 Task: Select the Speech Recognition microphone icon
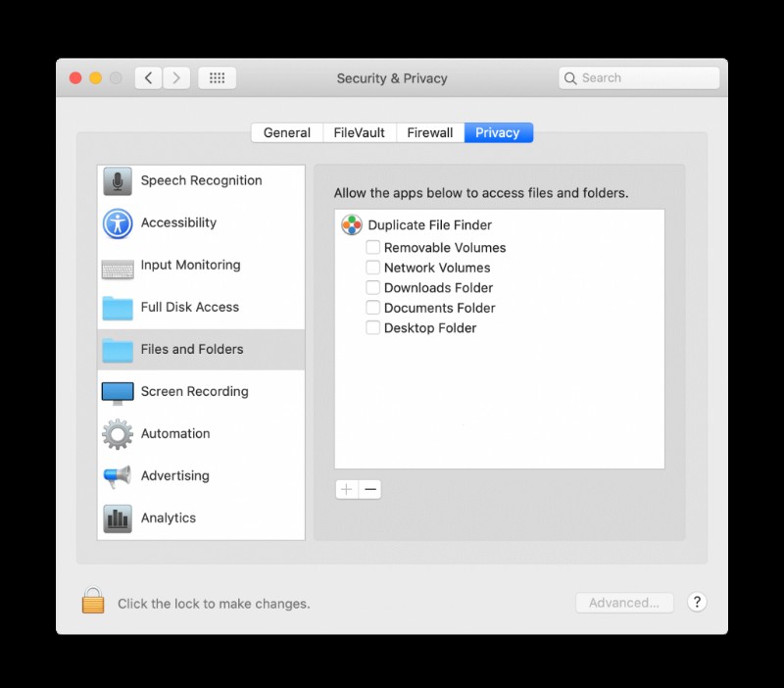click(118, 180)
